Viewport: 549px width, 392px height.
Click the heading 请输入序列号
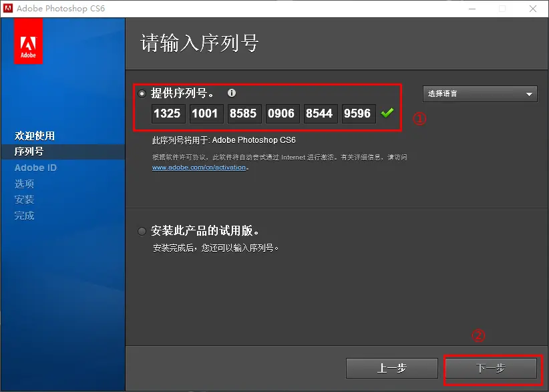click(199, 43)
